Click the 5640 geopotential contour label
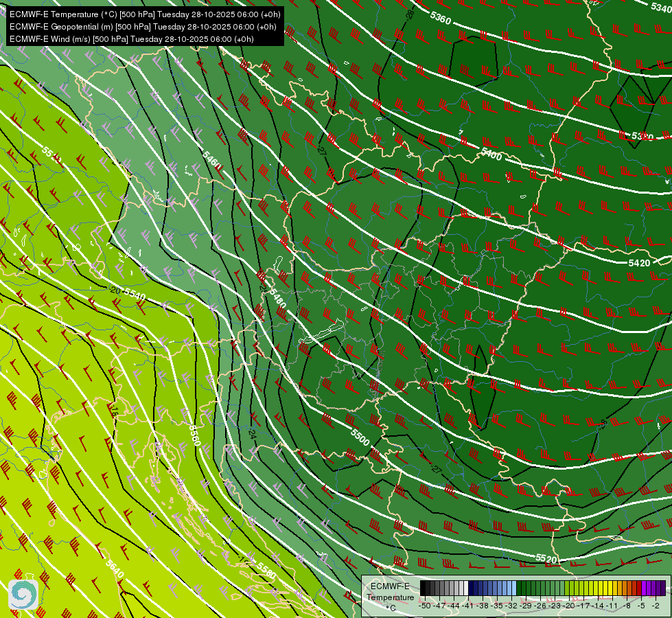 [x=115, y=569]
